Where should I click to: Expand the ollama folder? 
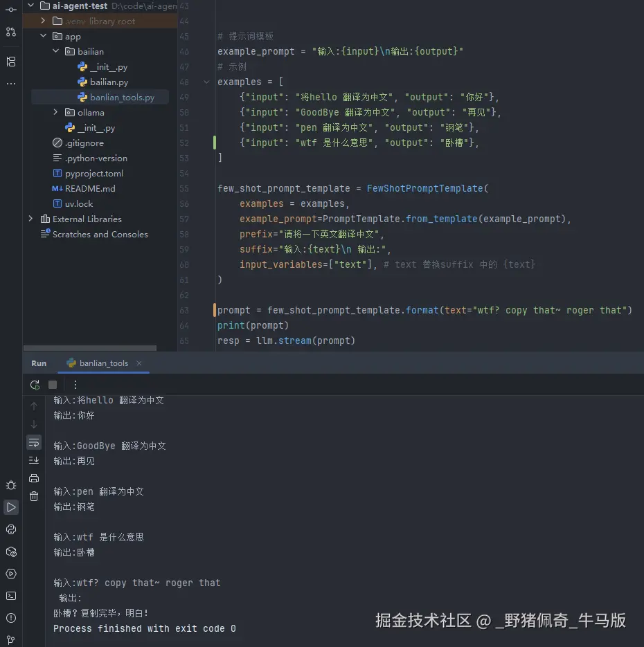click(x=56, y=112)
